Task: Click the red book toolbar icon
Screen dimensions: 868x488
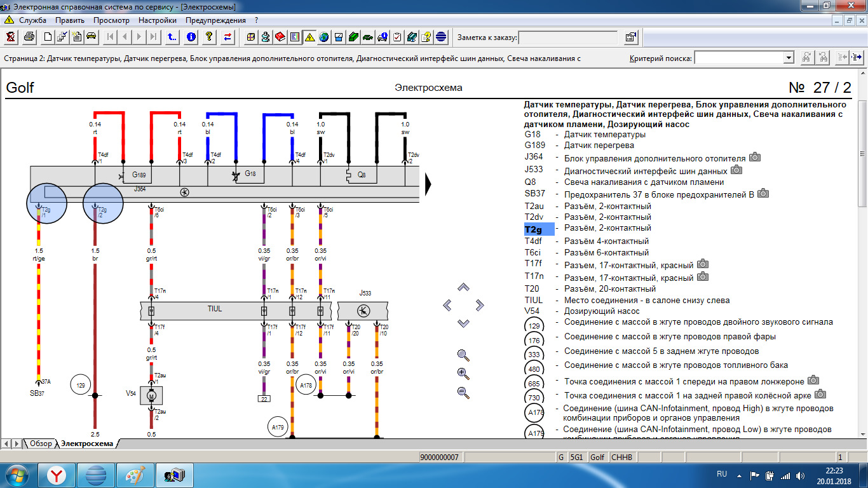Action: (x=280, y=37)
